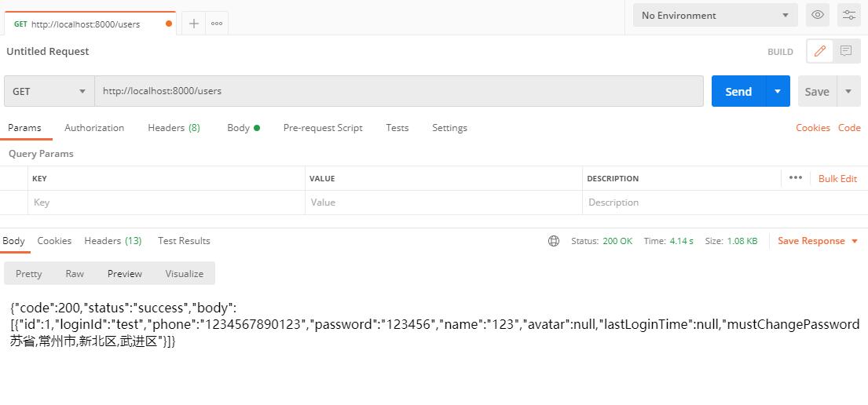Viewport: 868px width, 405px height.
Task: Click the globe network icon near Status
Action: 554,241
